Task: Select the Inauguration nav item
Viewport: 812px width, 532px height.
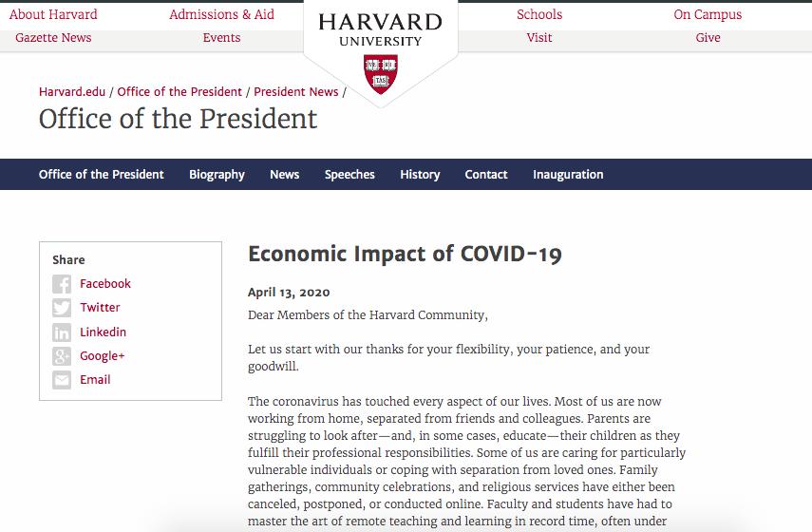Action: click(x=568, y=175)
